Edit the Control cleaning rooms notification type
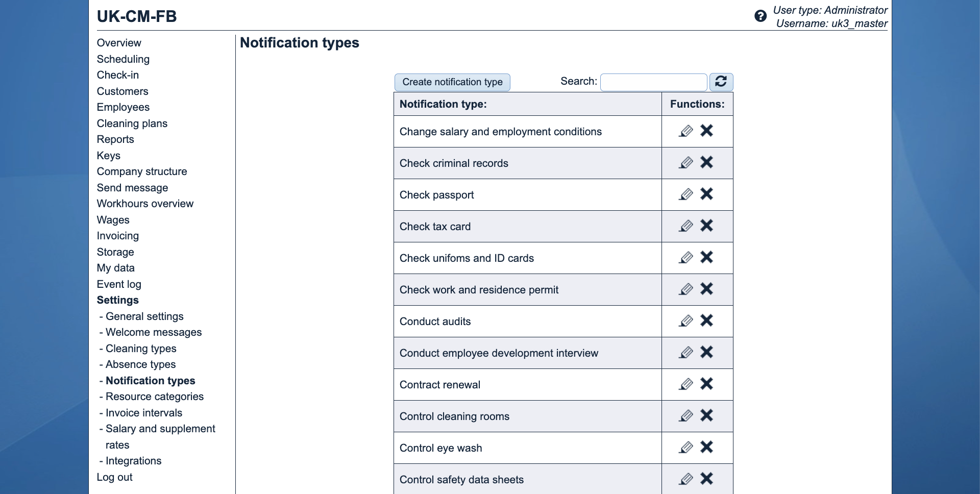 point(686,416)
